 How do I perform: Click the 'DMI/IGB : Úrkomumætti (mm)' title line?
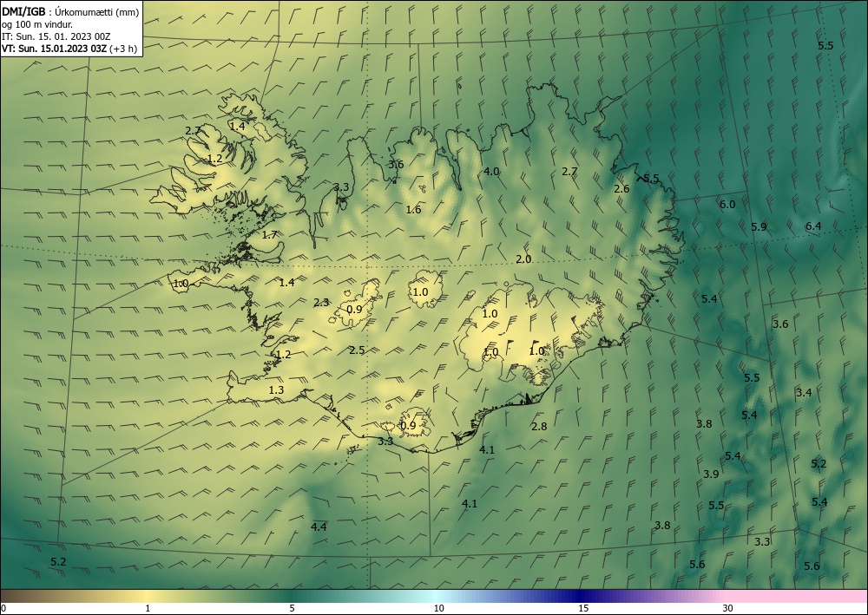tap(70, 11)
